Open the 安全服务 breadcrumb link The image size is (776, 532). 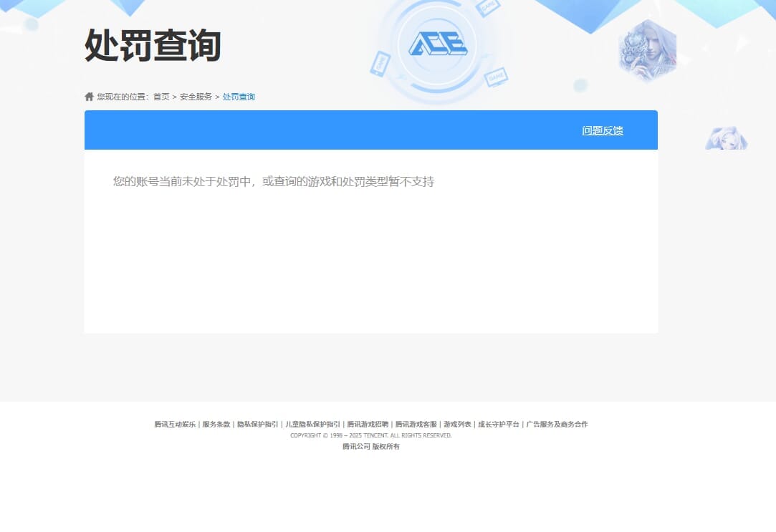[195, 96]
